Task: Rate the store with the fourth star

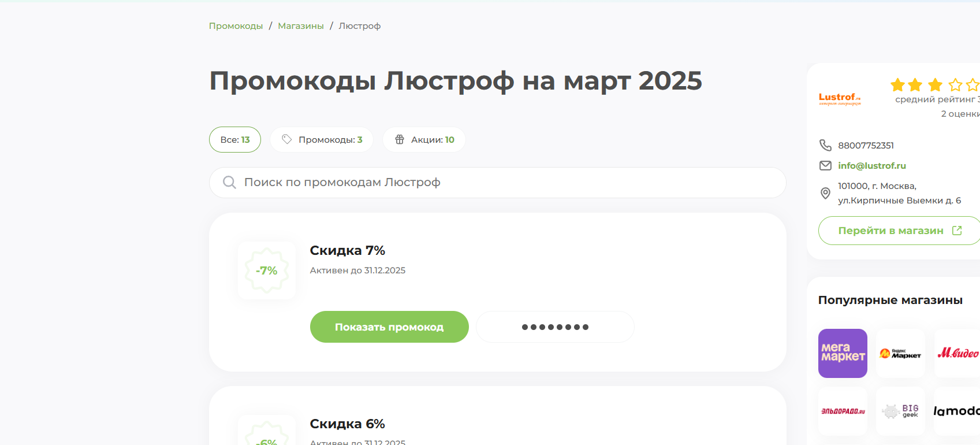Action: point(956,86)
